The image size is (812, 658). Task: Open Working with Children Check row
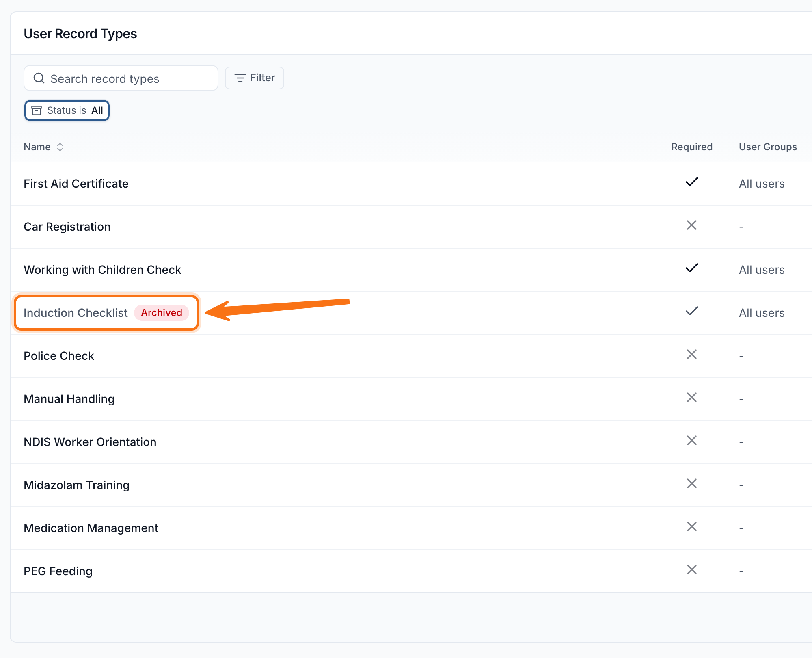(411, 270)
